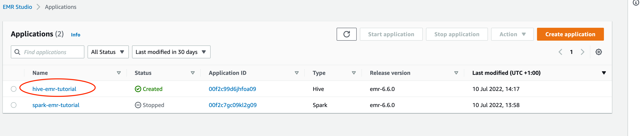Sort by Status column arrow
The width and height of the screenshot is (644, 136).
coord(193,73)
